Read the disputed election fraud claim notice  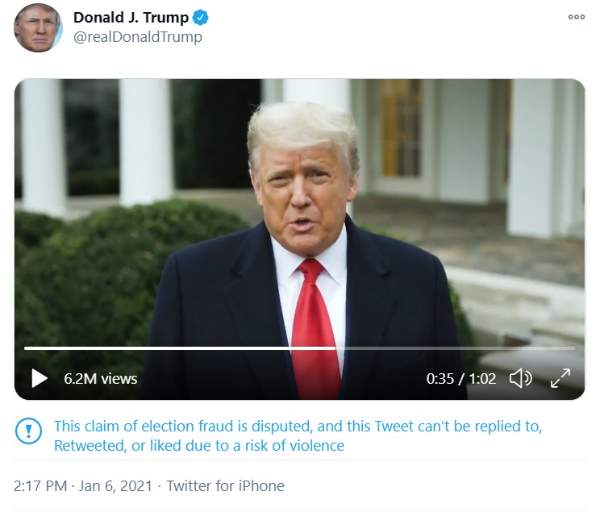coord(298,435)
